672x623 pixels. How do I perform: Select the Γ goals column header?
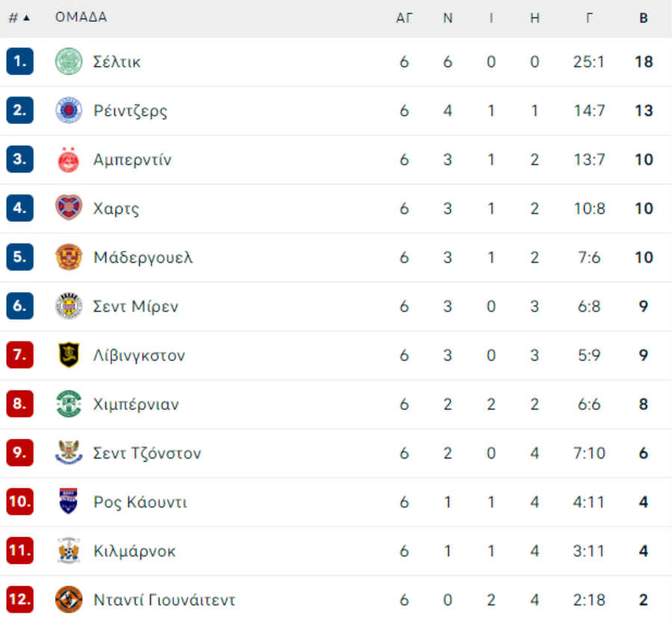(x=589, y=18)
